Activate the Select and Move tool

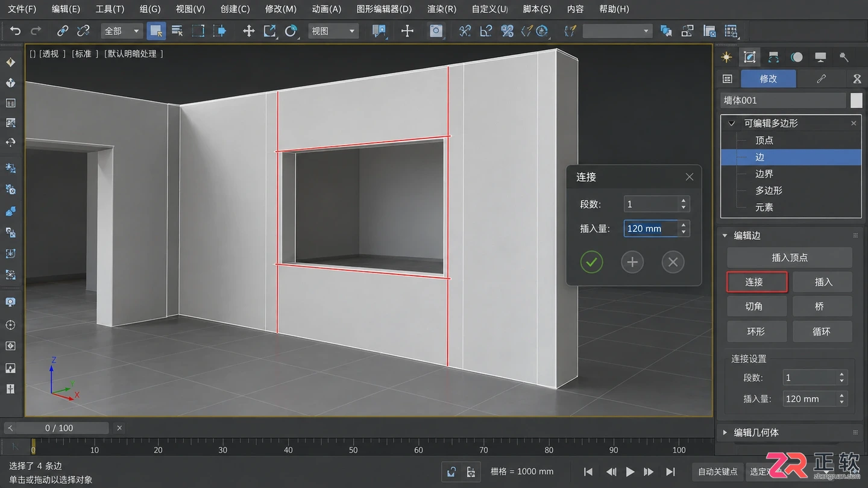point(249,31)
